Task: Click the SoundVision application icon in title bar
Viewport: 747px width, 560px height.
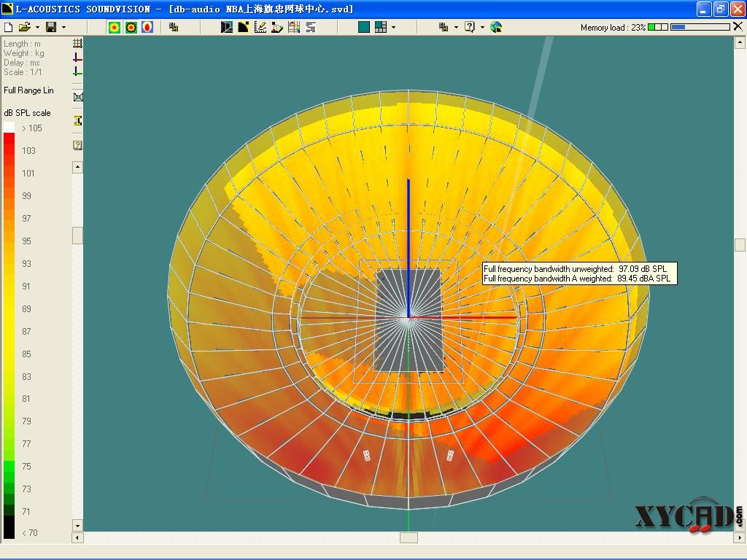Action: pos(7,9)
